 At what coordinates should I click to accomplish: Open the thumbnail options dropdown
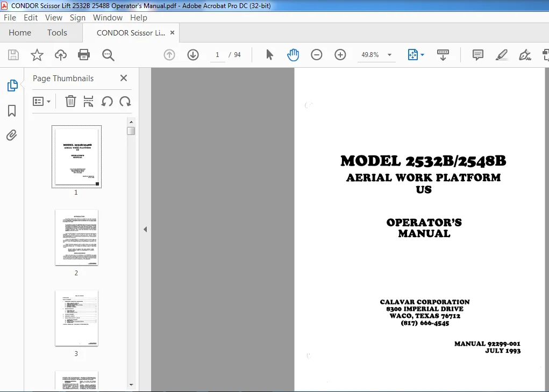click(41, 102)
